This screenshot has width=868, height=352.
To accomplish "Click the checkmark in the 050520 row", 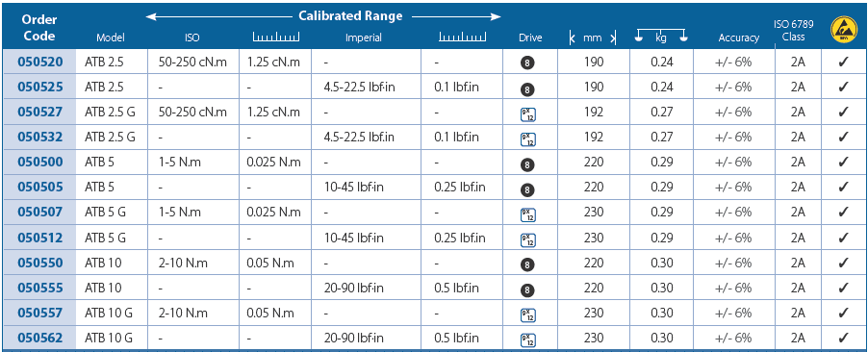I will click(843, 62).
